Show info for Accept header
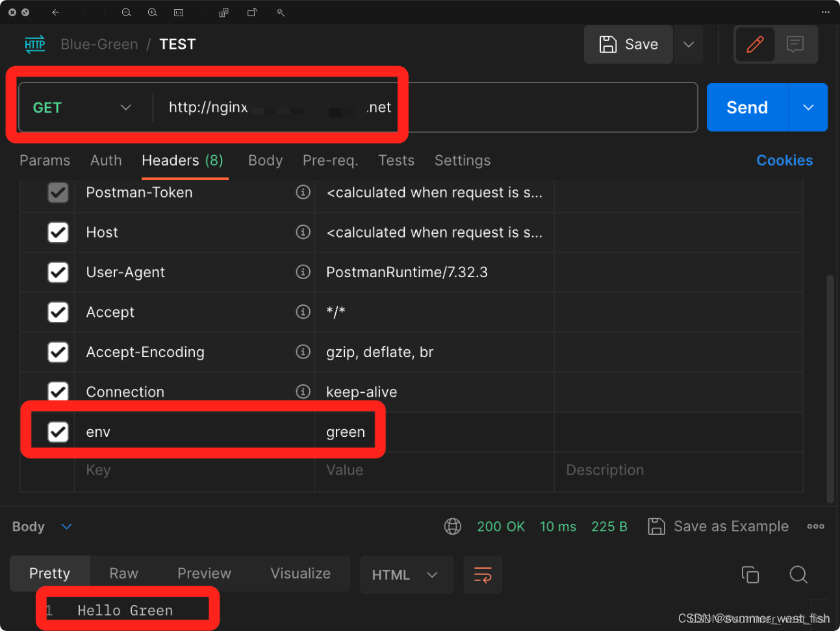The width and height of the screenshot is (840, 631). [x=303, y=312]
